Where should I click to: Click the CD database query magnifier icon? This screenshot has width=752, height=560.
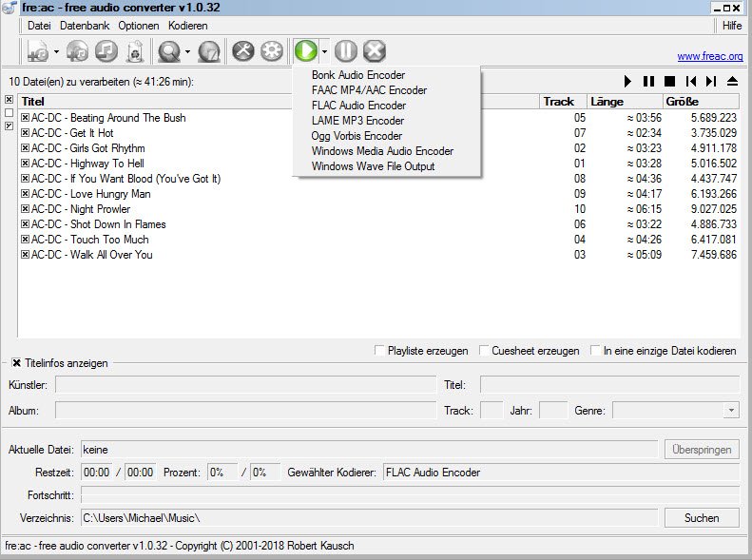pyautogui.click(x=170, y=51)
